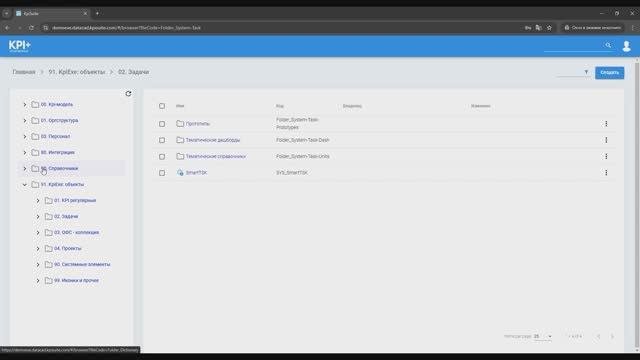This screenshot has height=360, width=640.
Task: Expand the 90. Системные элементы subfolder
Action: coord(38,264)
